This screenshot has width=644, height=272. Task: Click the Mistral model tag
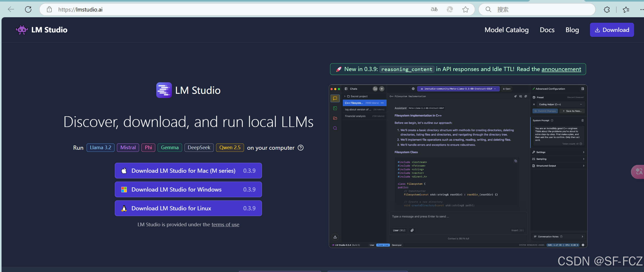click(x=128, y=148)
